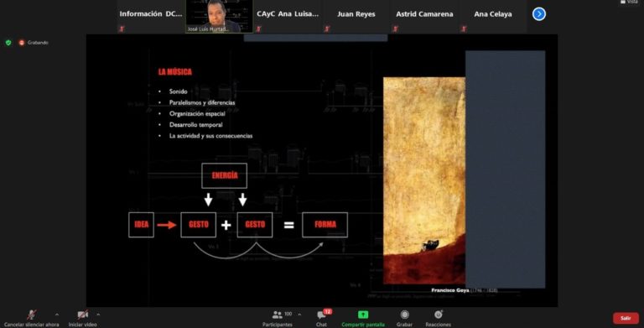
Task: Expand arrow next to Participantes
Action: click(x=299, y=315)
